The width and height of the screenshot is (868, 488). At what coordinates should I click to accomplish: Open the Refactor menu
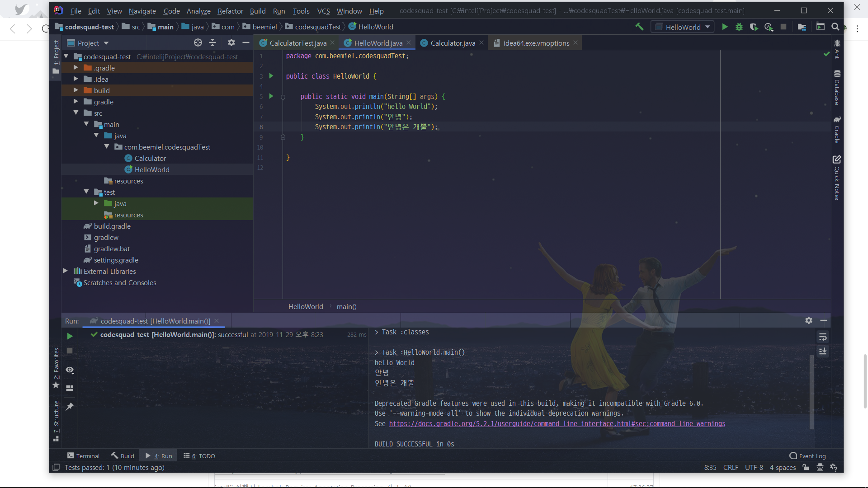230,11
